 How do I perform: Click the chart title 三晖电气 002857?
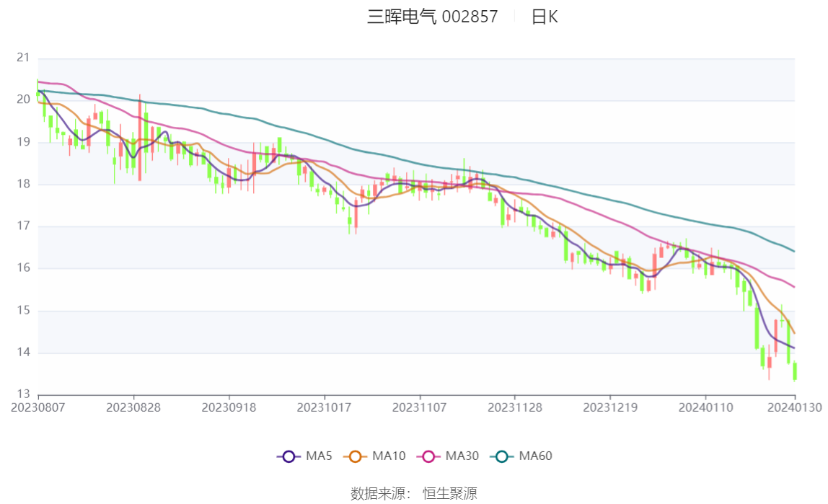click(x=433, y=17)
